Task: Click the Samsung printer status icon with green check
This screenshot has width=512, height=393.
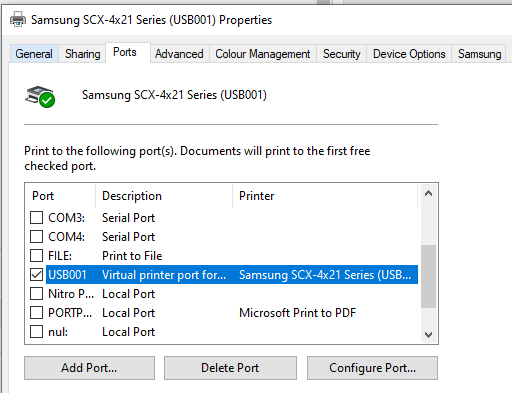Action: (x=40, y=97)
